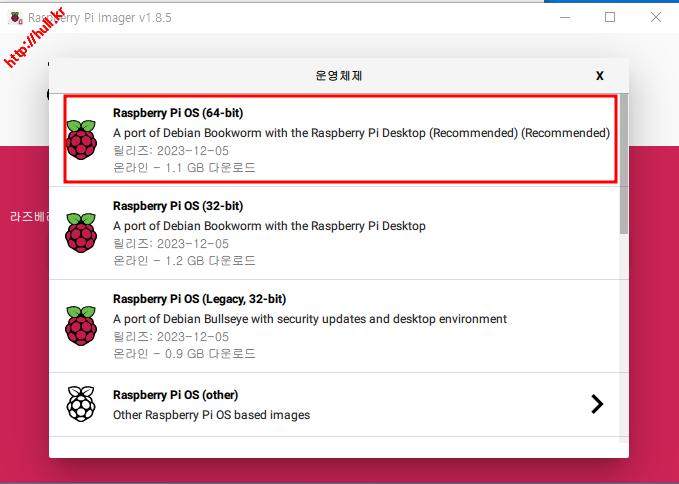Select the white raspberry icon of Raspberry Pi OS (other)
Viewport: 679px width, 484px height.
(81, 404)
